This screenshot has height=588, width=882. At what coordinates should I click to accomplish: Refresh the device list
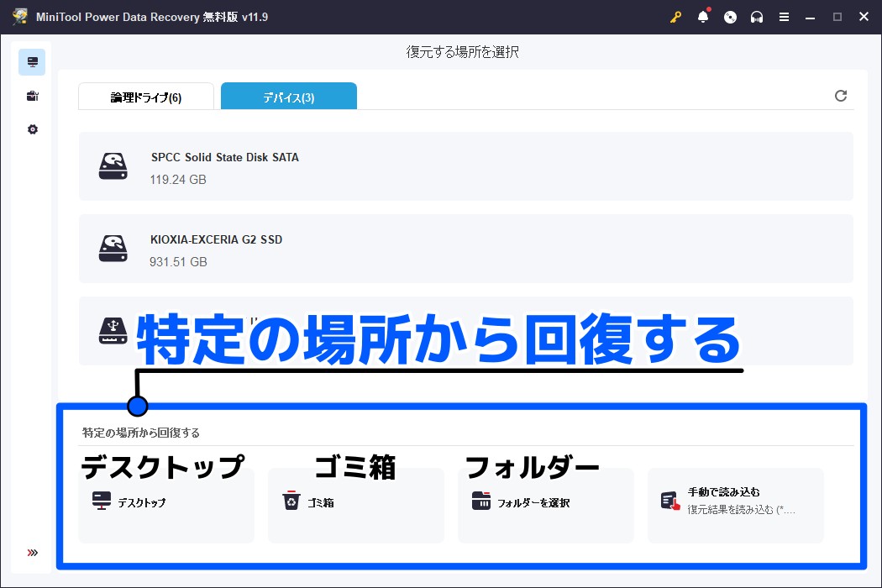(841, 96)
